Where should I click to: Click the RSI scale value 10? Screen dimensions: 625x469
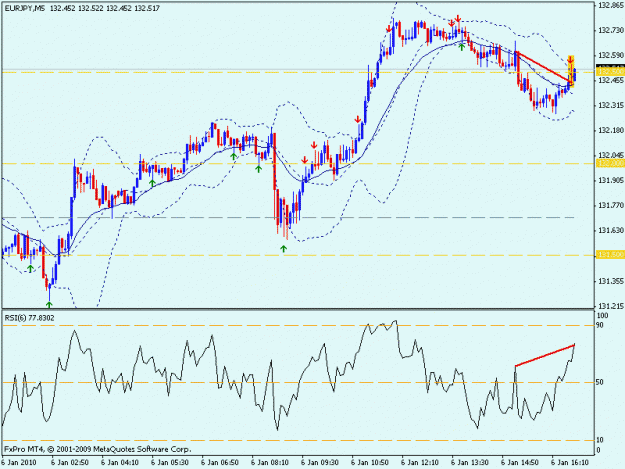point(601,440)
